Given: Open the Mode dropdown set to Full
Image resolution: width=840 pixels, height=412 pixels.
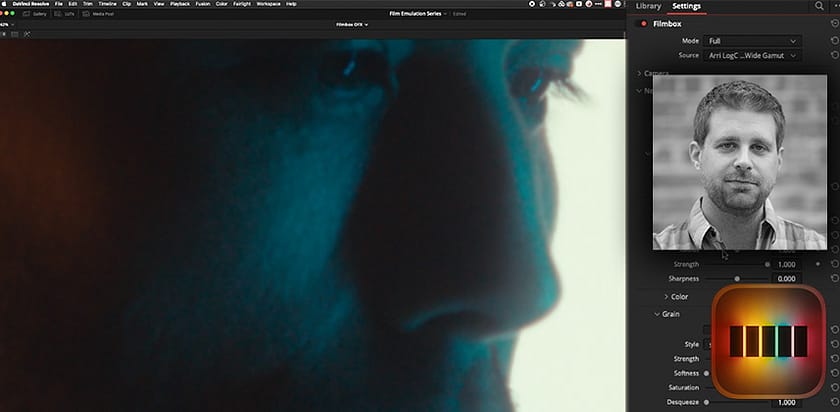Looking at the screenshot, I should tap(752, 41).
